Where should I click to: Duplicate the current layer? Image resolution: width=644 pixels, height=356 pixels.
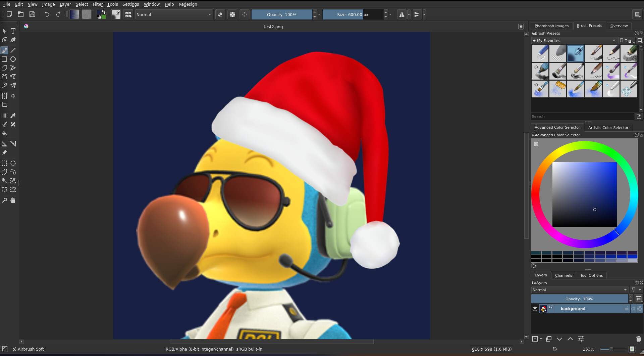click(549, 339)
